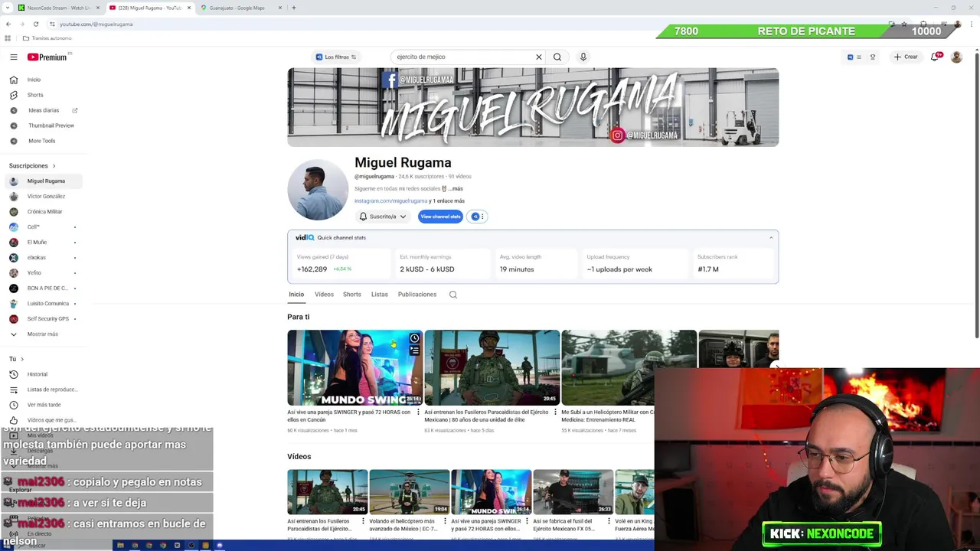Select Miguel Rugama subscription in sidebar
The height and width of the screenshot is (551, 980).
click(x=43, y=181)
